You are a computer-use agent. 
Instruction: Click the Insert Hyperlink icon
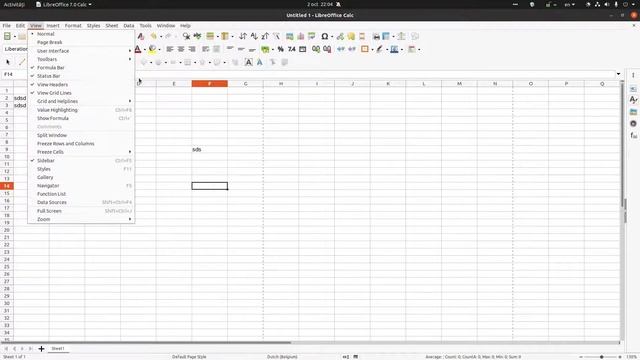(340, 36)
